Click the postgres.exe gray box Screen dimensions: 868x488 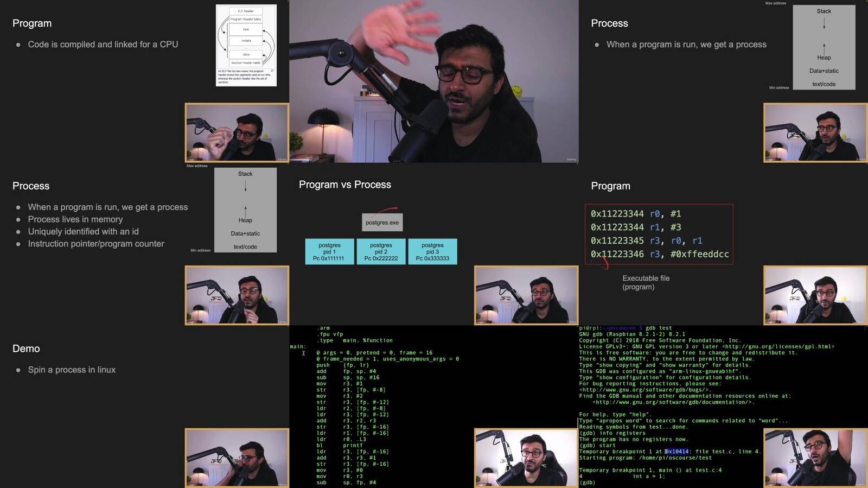point(382,223)
